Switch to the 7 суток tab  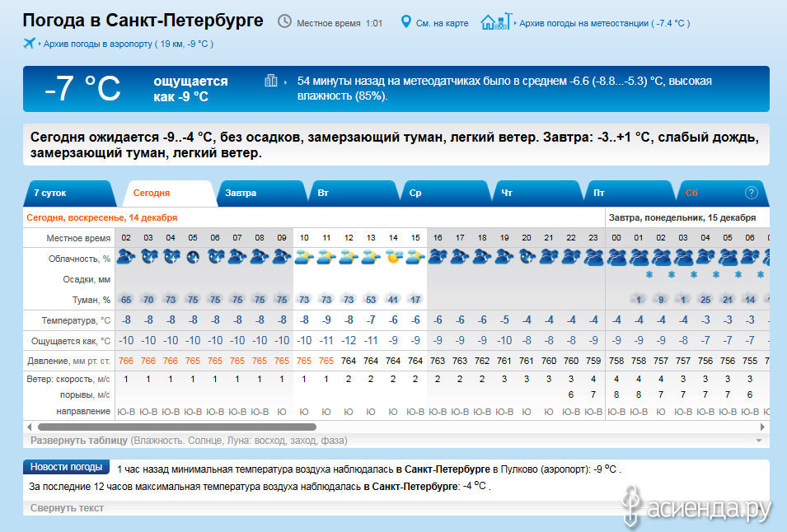click(x=51, y=193)
